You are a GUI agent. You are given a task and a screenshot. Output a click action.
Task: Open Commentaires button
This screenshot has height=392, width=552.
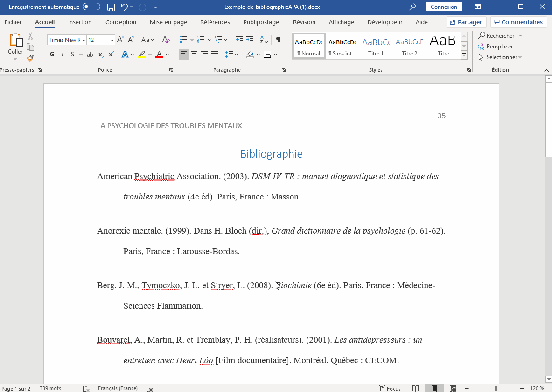(518, 22)
